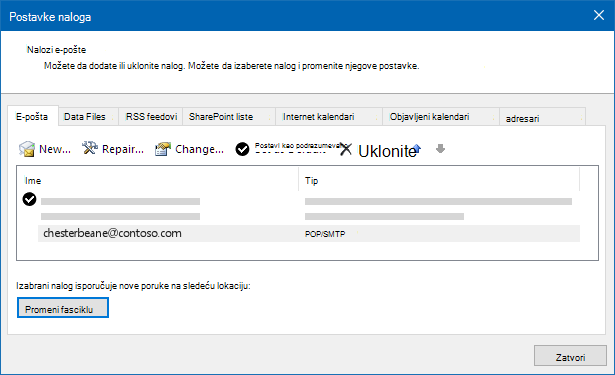
Task: Click the New account envelope icon
Action: tap(27, 149)
